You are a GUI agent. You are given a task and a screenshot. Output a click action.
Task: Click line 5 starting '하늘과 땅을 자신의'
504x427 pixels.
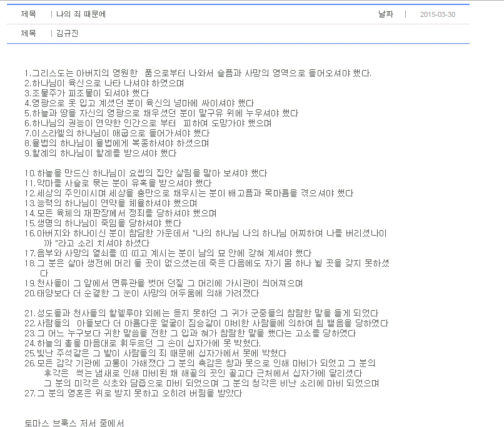[x=161, y=113]
